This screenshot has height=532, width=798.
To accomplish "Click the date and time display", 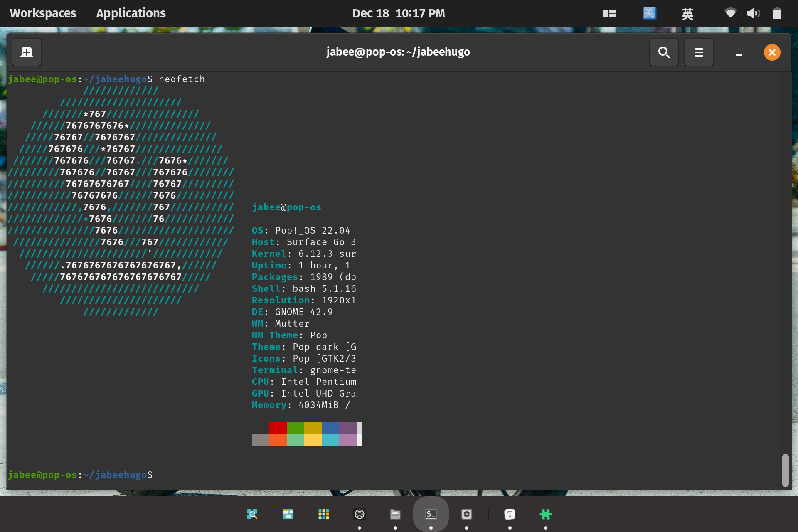I will click(x=398, y=13).
